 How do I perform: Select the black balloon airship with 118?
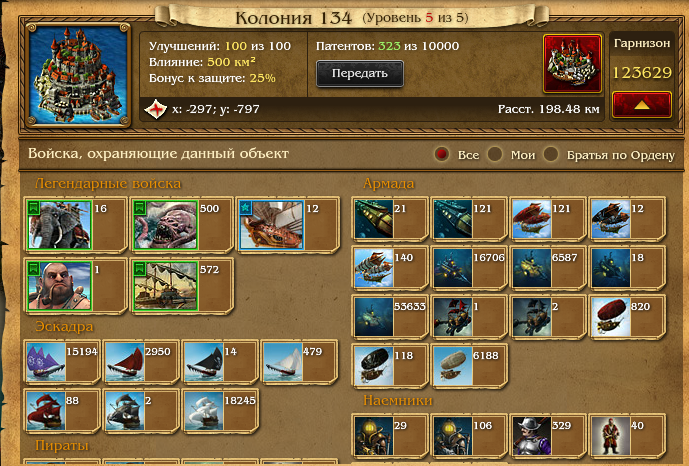[374, 366]
